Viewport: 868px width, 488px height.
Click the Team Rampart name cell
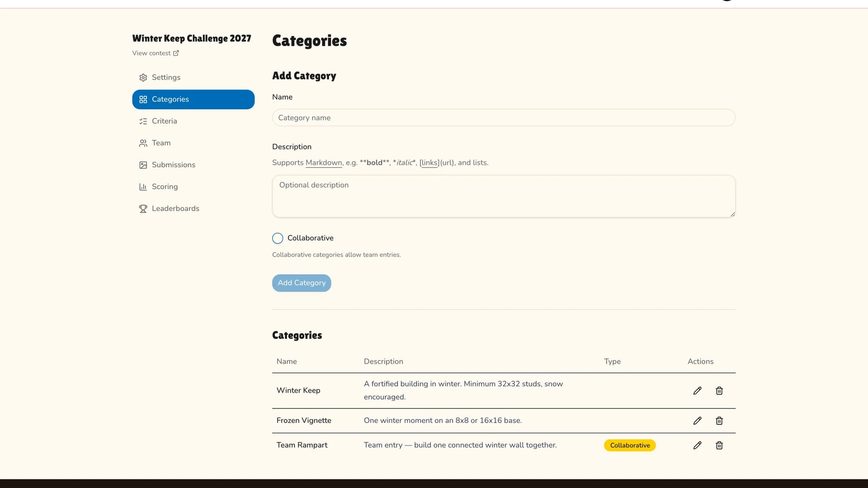point(302,445)
